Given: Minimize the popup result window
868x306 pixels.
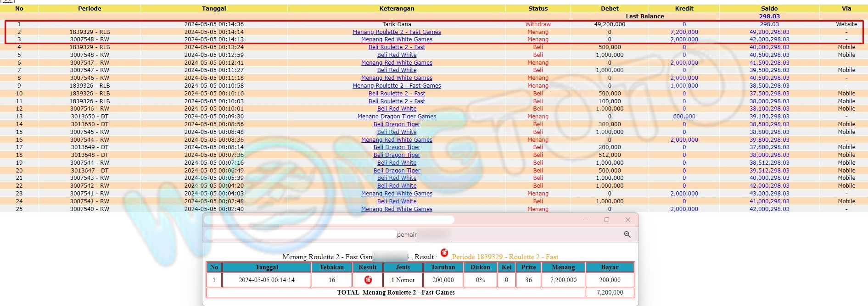Looking at the screenshot, I should click(x=585, y=220).
